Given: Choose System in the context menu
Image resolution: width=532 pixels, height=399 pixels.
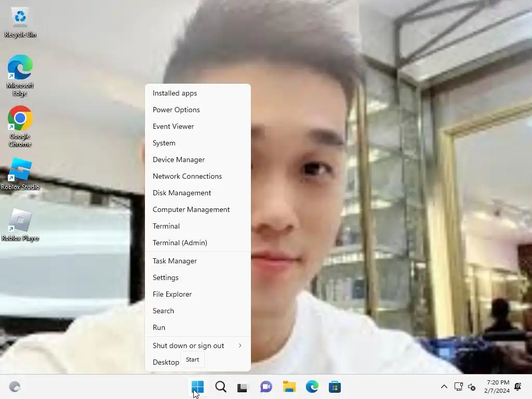Looking at the screenshot, I should coord(198,143).
